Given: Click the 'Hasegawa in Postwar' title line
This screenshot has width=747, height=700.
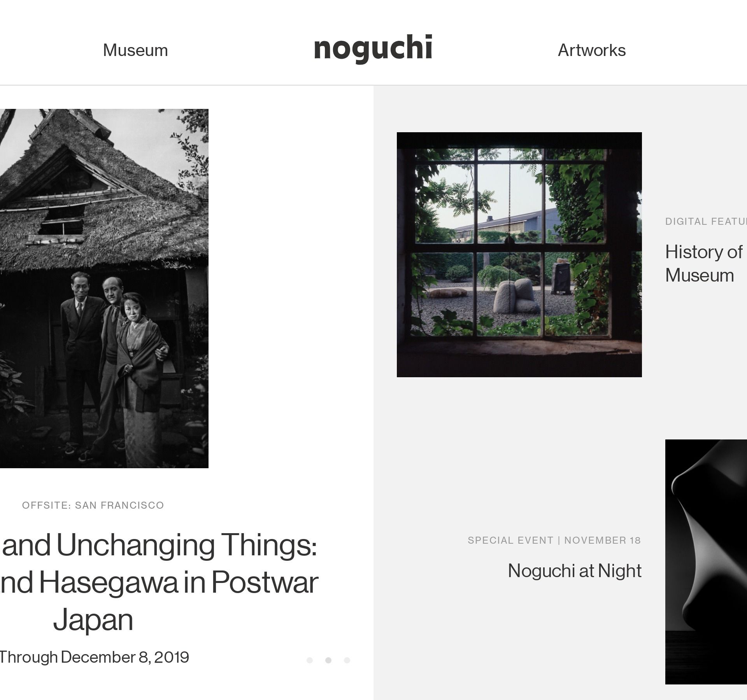Looking at the screenshot, I should 160,582.
